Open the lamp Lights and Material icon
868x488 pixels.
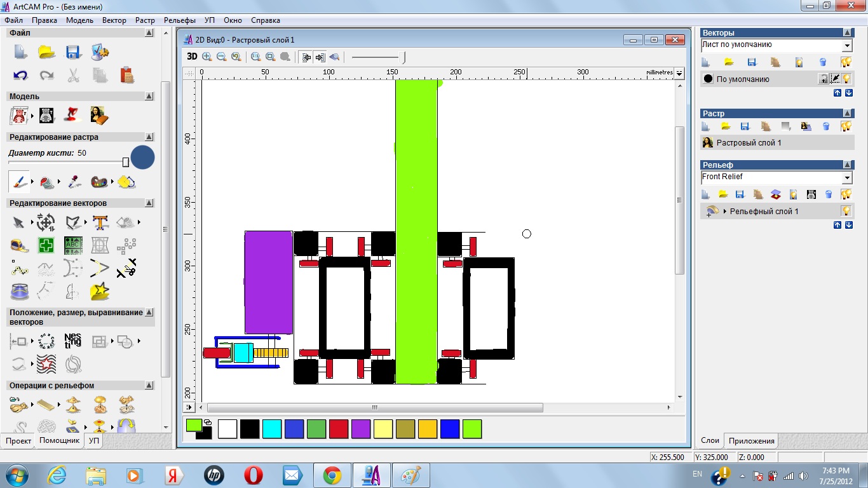pyautogui.click(x=73, y=115)
